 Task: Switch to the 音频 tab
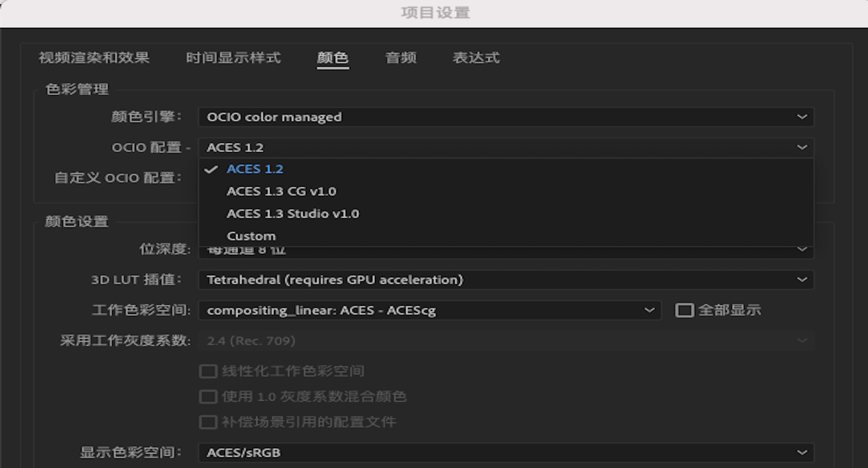(401, 58)
